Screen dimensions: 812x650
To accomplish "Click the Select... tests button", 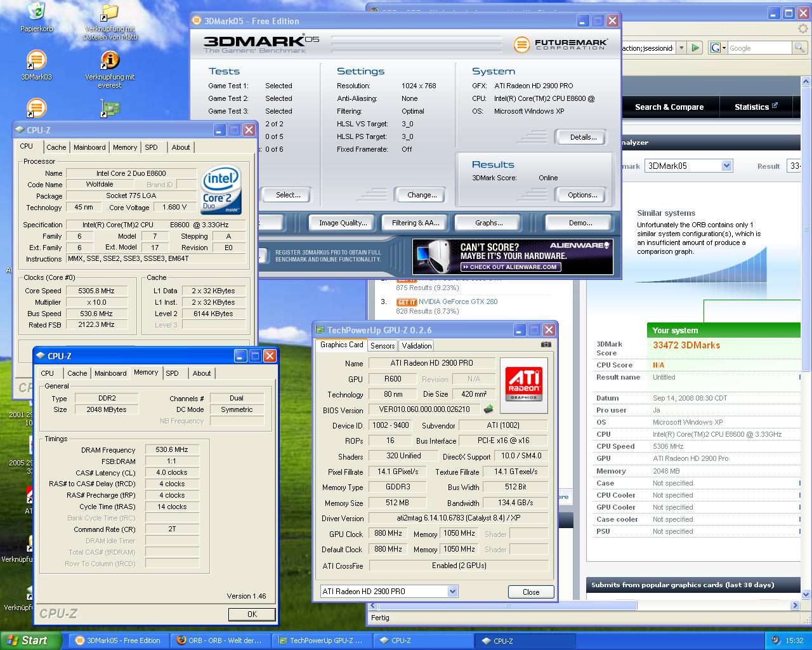I will click(288, 195).
